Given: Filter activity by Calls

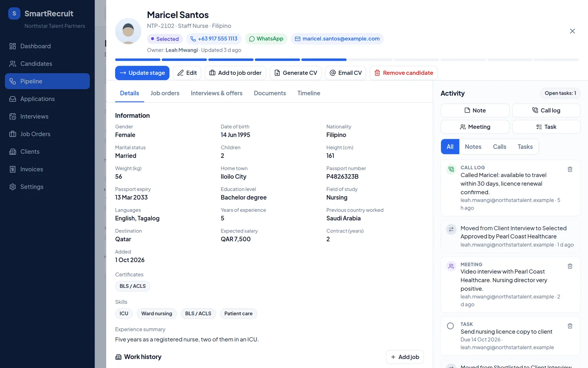Looking at the screenshot, I should [x=499, y=147].
